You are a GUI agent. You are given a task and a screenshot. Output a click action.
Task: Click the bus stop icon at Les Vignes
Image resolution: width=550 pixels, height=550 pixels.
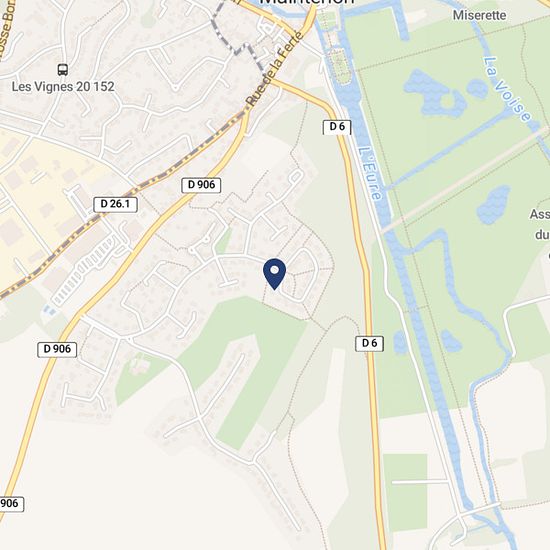tap(63, 70)
